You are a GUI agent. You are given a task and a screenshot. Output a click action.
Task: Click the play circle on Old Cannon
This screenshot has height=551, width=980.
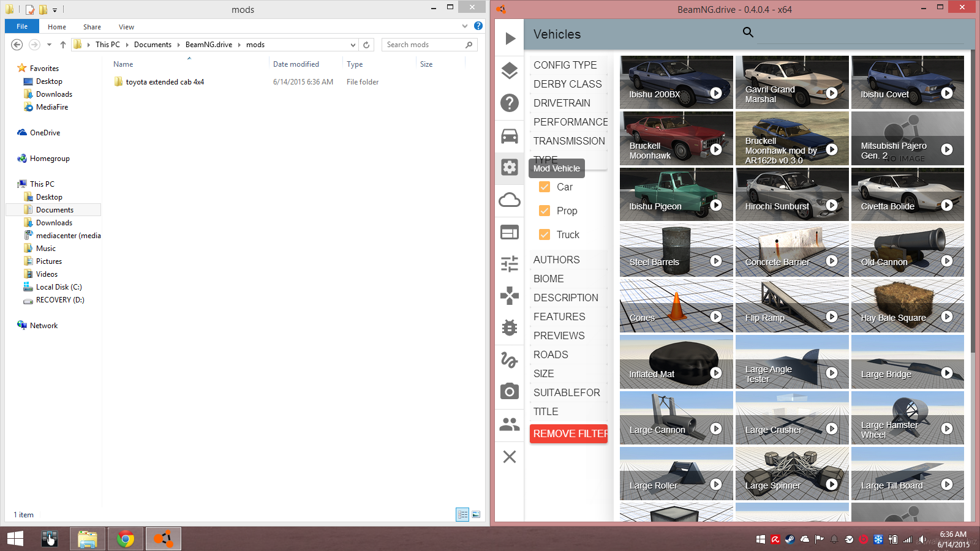(x=947, y=261)
